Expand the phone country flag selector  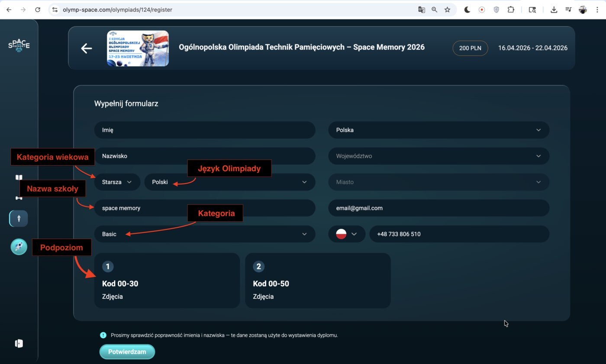pos(347,234)
